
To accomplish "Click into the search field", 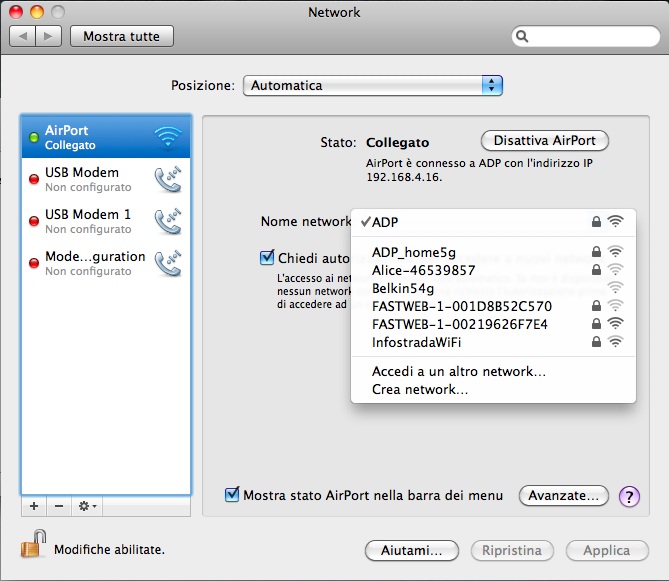I will [x=586, y=36].
